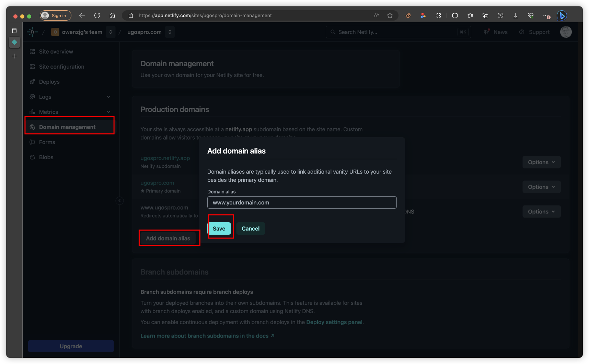589x364 pixels.
Task: Click the browser Sign in button
Action: tap(56, 15)
